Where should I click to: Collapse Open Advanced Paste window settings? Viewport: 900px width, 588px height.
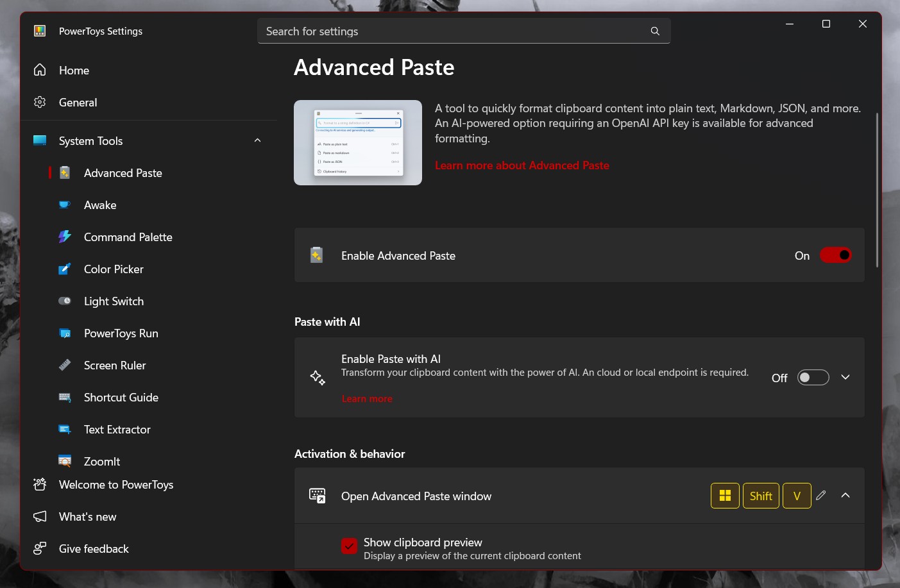[845, 495]
